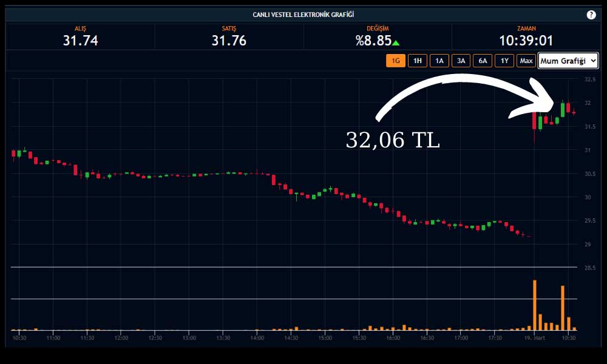Click the 28.5 price axis label
Screen dimensions: 607x364
click(590, 268)
